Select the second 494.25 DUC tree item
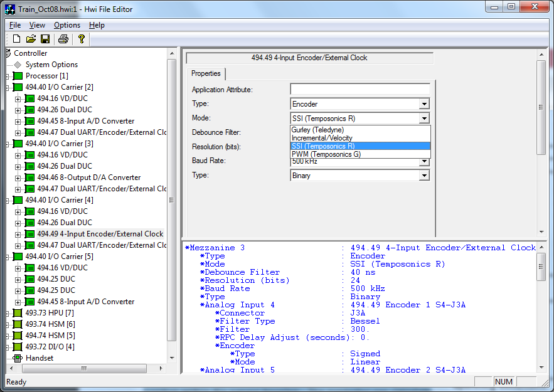This screenshot has height=392, width=554. click(56, 290)
